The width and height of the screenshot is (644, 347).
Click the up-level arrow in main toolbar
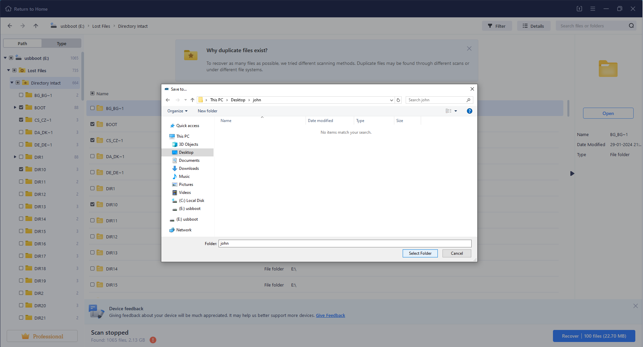click(x=36, y=26)
